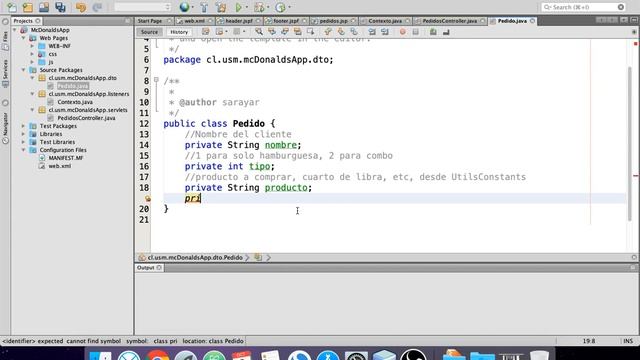Click the Find Selection magnifier icon in editor toolbar
The width and height of the screenshot is (640, 360).
[x=259, y=31]
